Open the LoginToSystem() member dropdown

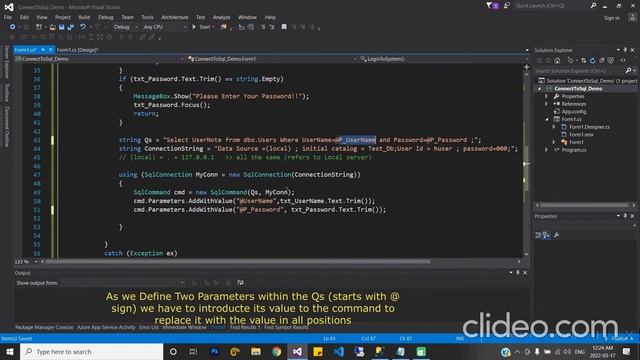[443, 59]
